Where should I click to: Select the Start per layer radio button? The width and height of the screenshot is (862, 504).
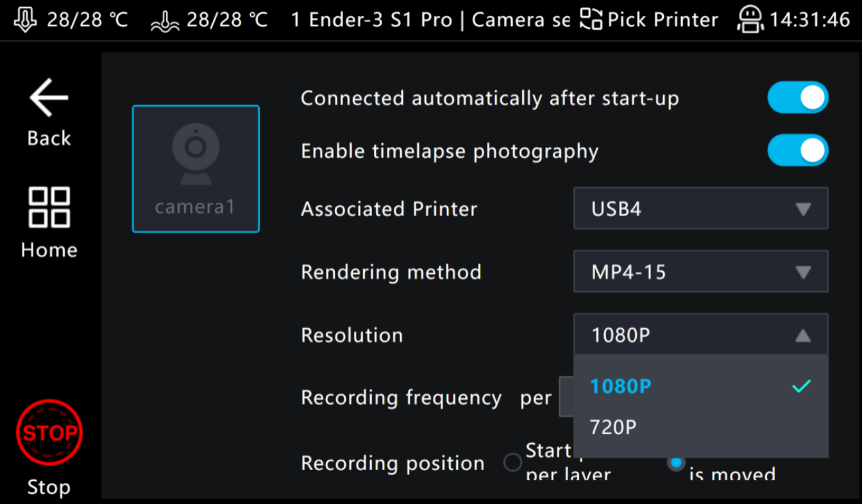[x=512, y=462]
